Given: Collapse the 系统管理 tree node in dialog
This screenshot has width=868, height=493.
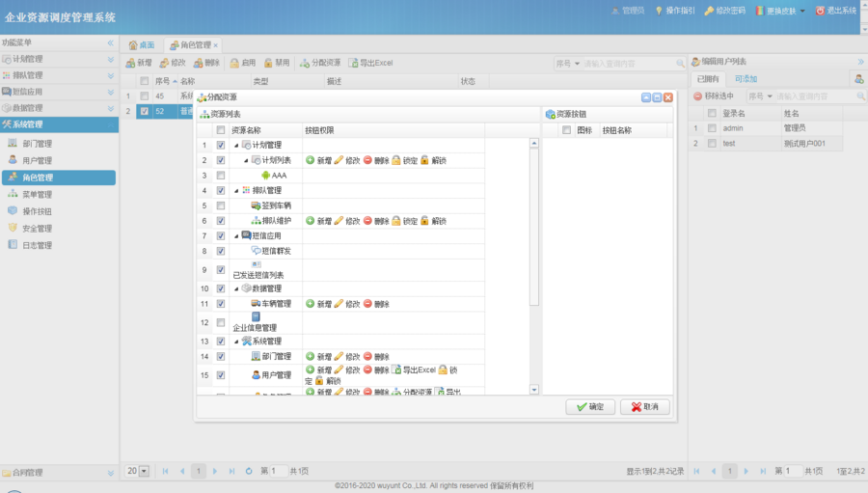Looking at the screenshot, I should [236, 342].
